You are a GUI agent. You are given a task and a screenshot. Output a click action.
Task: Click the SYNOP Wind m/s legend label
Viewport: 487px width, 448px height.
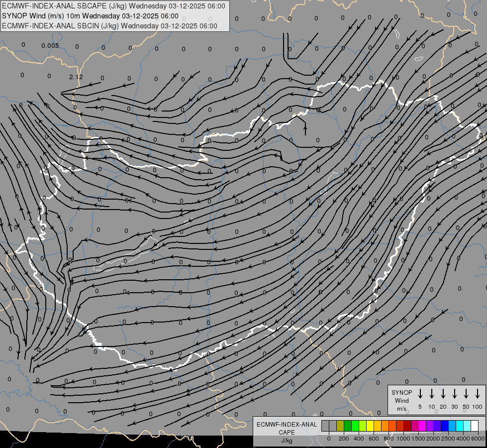point(401,401)
